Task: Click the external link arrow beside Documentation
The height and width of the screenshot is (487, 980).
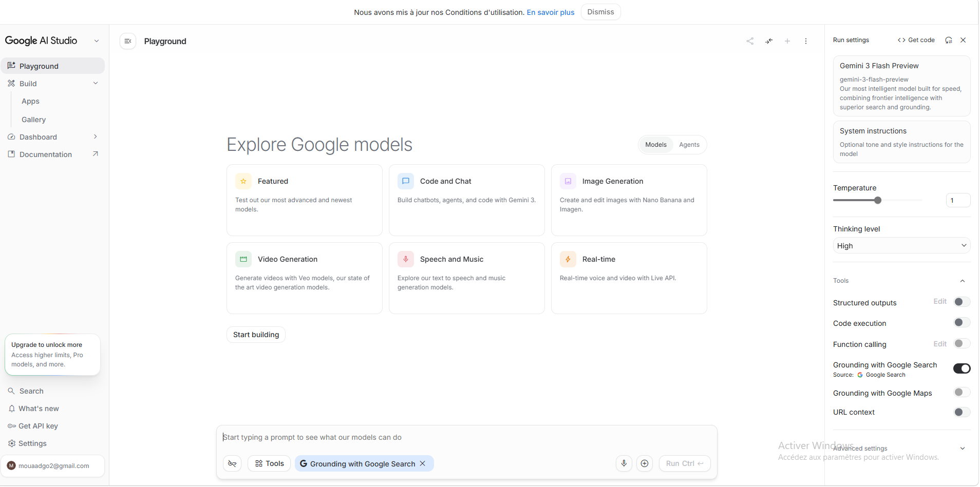Action: point(95,154)
